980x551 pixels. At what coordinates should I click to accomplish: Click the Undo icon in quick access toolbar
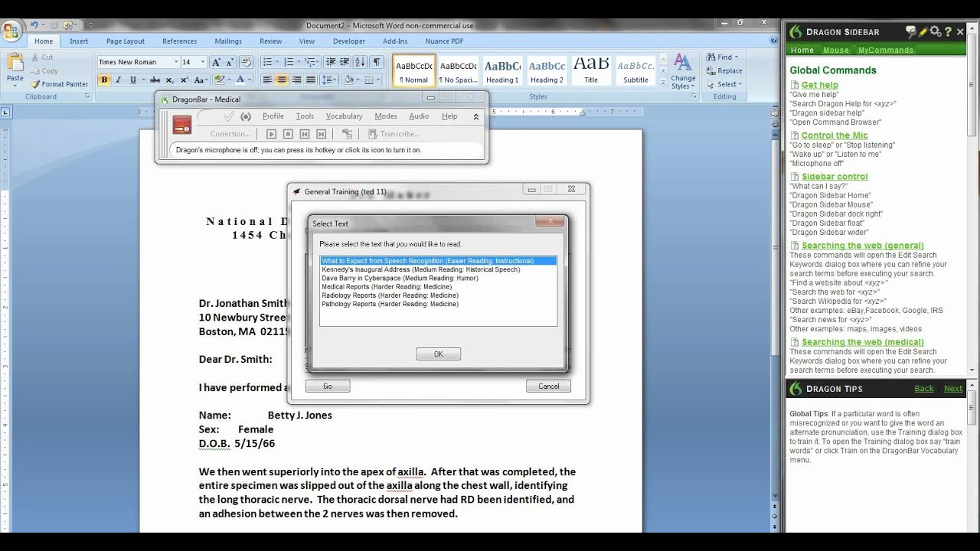point(34,25)
